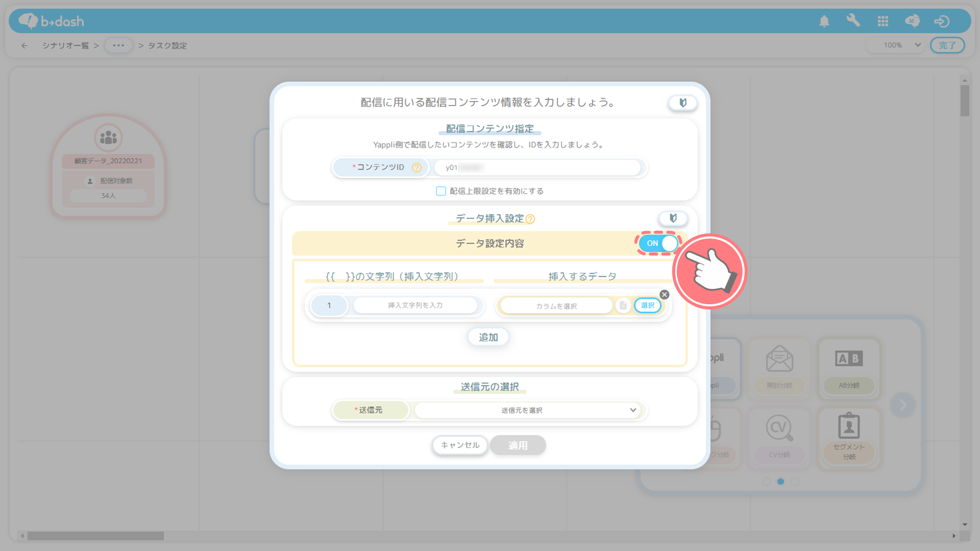Click the b-dash mascot help icon

click(913, 21)
